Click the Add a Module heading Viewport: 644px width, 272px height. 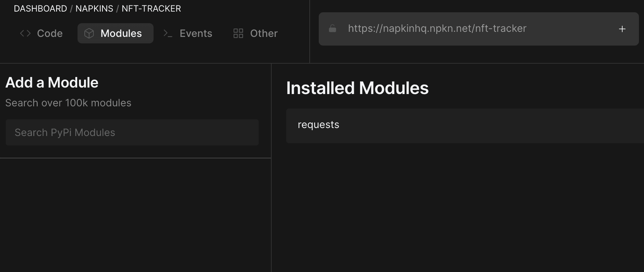pos(52,82)
